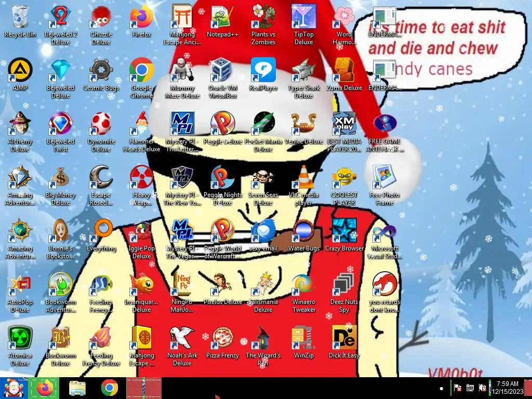Open Mystery PI The Lottery shortcut
This screenshot has height=399, width=532.
point(182,132)
